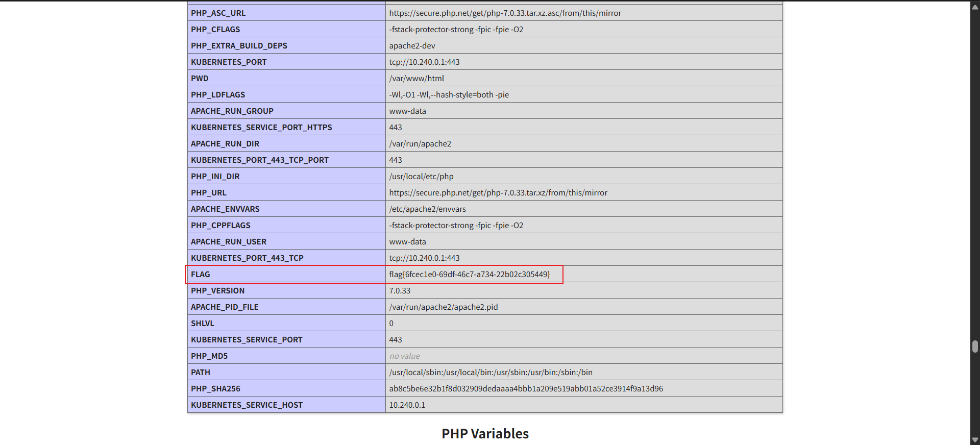Click the /usr/local/etc/php value
The image size is (980, 445).
click(421, 177)
